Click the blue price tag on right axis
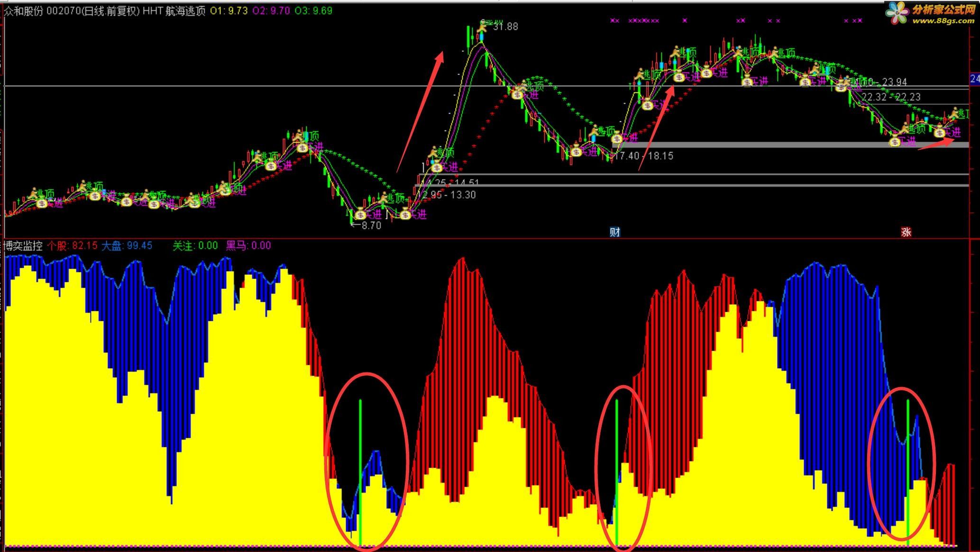The width and height of the screenshot is (980, 552). pos(975,78)
